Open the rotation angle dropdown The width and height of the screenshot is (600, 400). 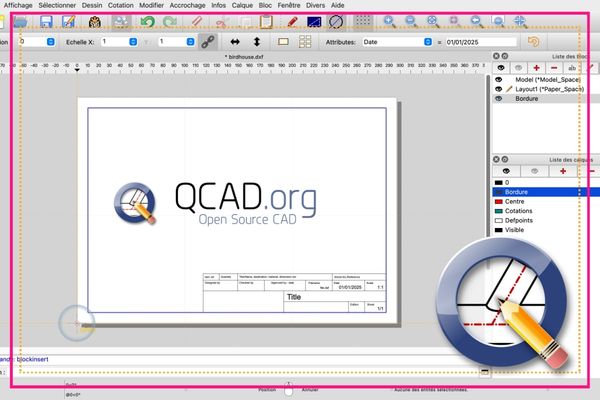coord(51,42)
